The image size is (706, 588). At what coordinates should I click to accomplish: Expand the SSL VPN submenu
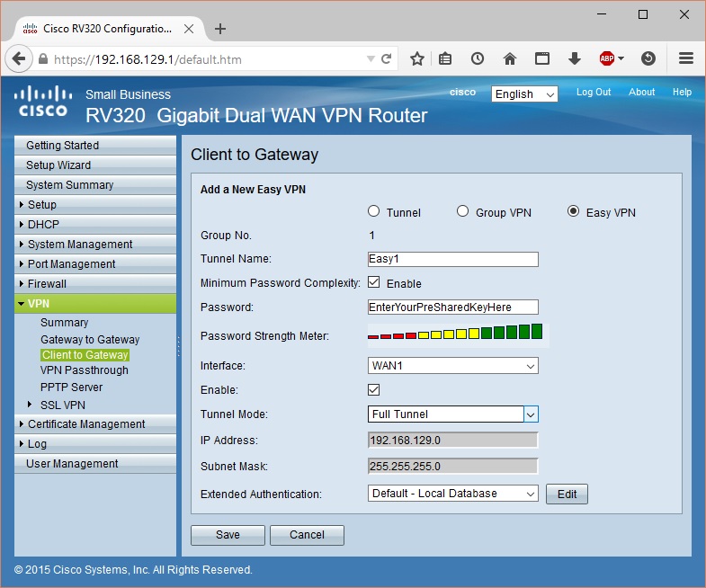point(30,405)
